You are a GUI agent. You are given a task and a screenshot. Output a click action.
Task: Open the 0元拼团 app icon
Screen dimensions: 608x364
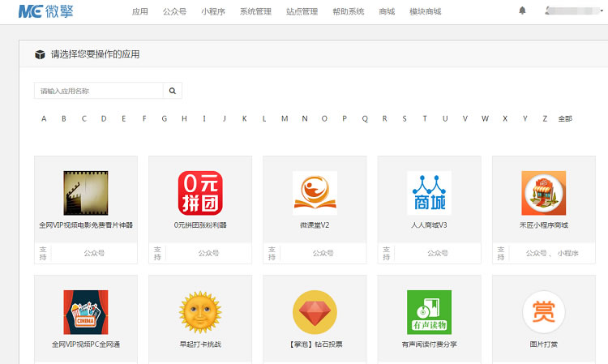200,193
